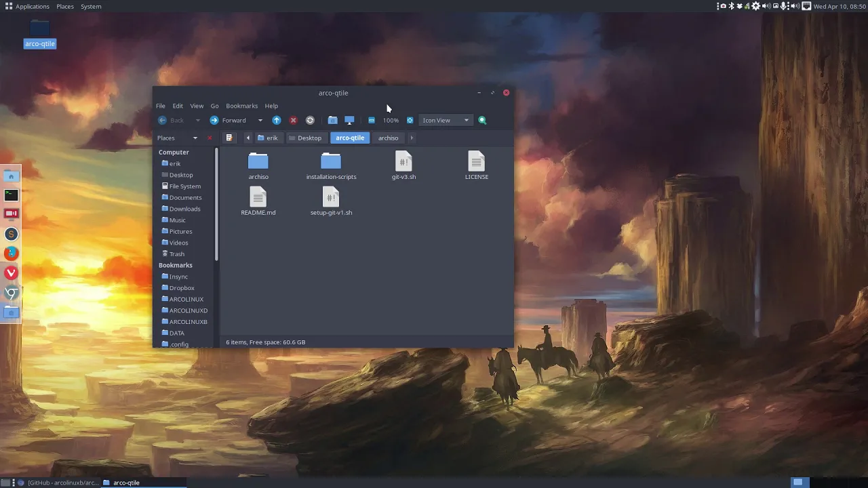Open Computer via the monitor toolbar icon
Screen dimensions: 868x488
click(349, 120)
